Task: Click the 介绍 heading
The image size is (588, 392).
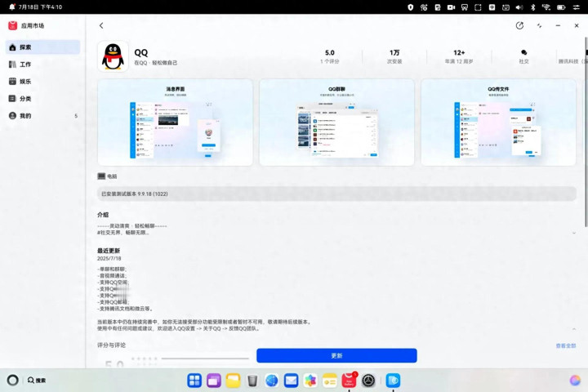Action: point(103,215)
